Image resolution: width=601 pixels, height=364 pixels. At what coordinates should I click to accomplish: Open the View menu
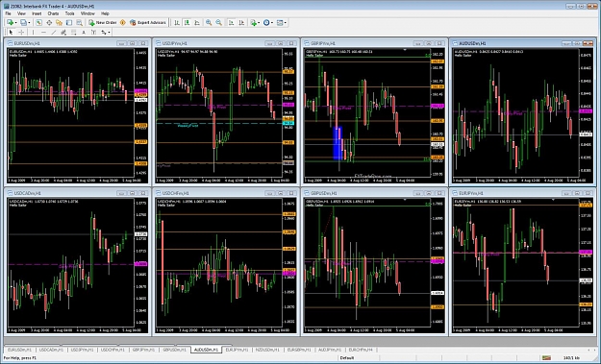tap(21, 13)
